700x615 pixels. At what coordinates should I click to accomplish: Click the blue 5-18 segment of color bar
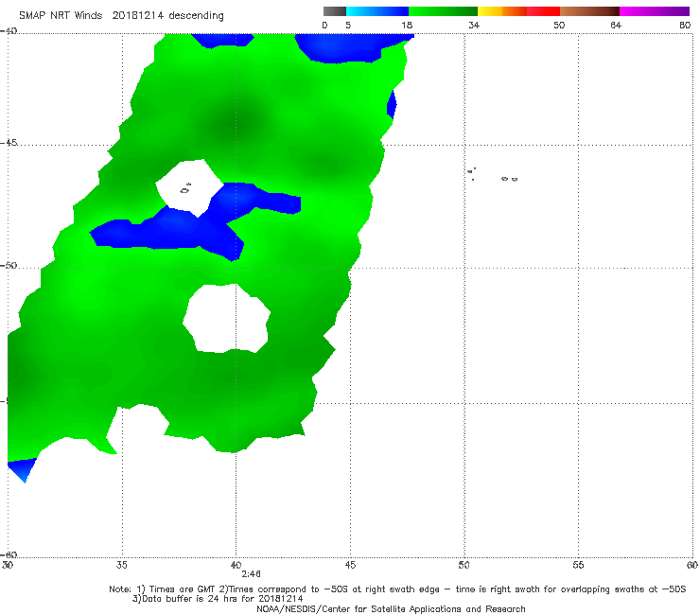pos(377,11)
